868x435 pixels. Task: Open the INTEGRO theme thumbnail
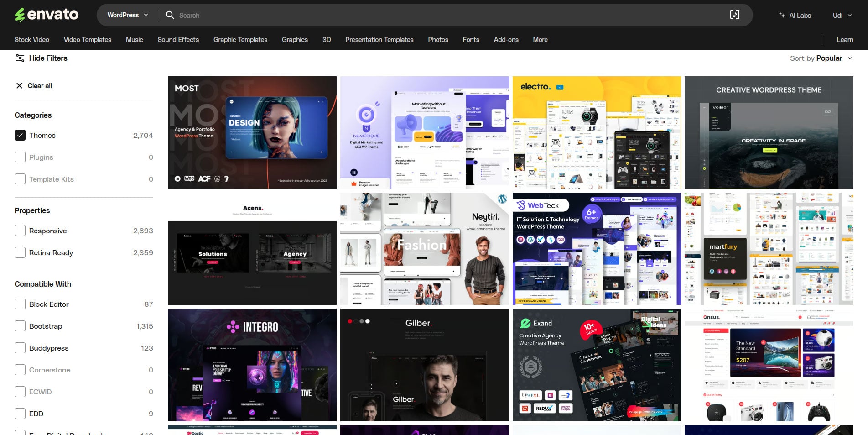click(x=252, y=365)
